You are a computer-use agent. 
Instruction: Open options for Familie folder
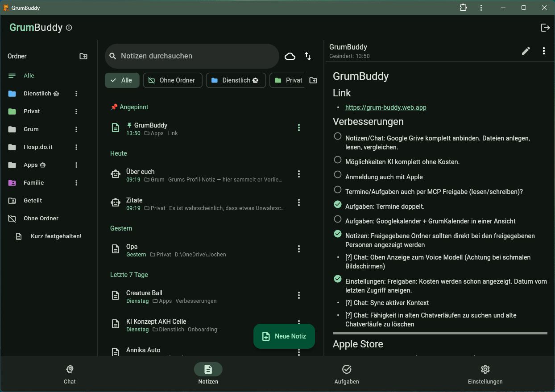click(x=76, y=183)
